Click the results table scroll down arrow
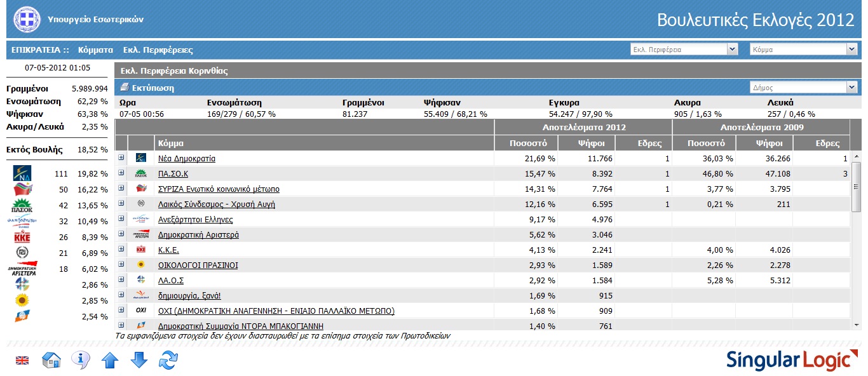Screen dimensions: 868x376 [x=856, y=325]
